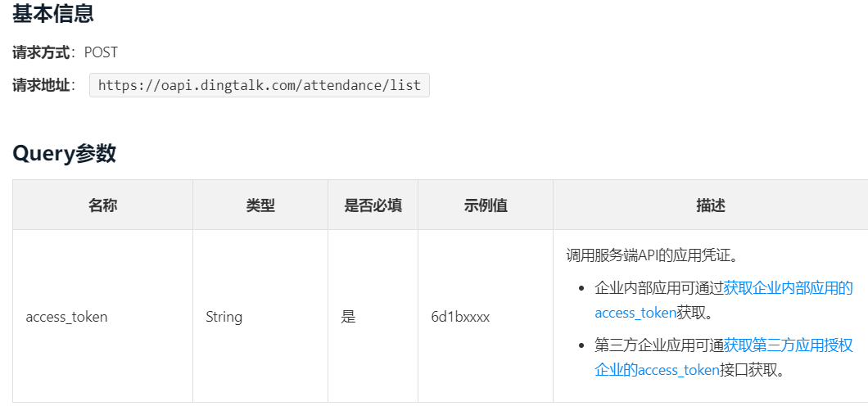Click the 企业内部应用可通过 bullet text
This screenshot has height=415, width=868.
[x=658, y=288]
